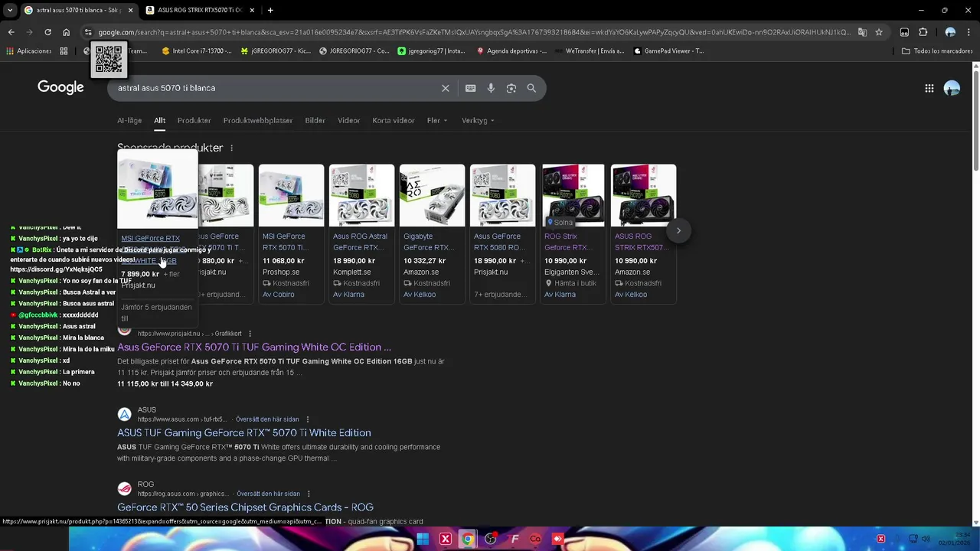Bookmark this page with the star icon
The image size is (980, 551).
click(879, 32)
